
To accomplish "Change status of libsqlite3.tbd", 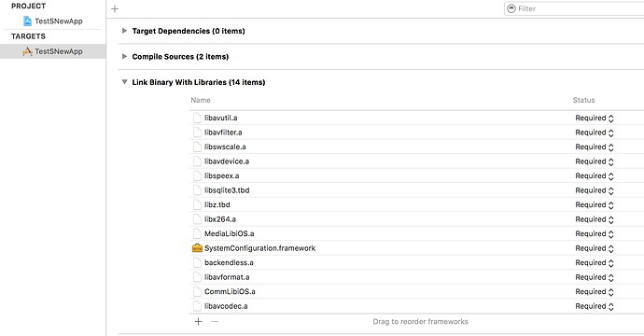I will 595,190.
